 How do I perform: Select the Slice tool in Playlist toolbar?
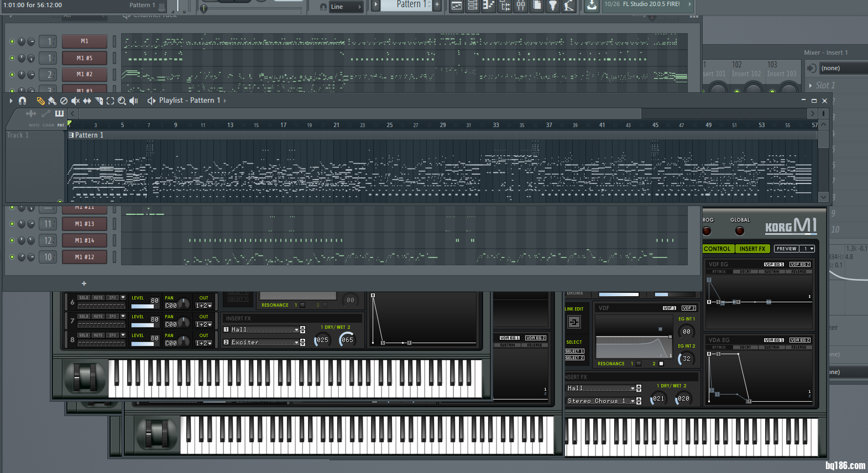pos(98,101)
